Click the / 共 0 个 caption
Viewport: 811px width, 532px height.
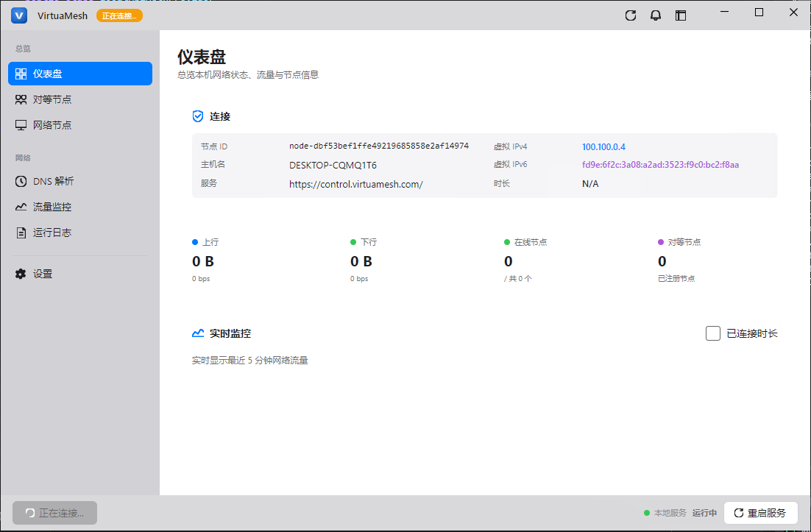point(518,279)
